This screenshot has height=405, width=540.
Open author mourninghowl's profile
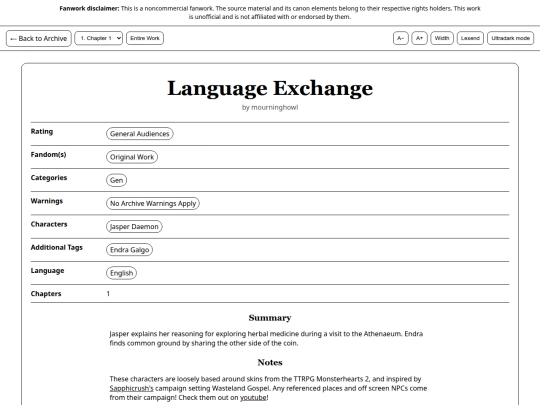(274, 107)
